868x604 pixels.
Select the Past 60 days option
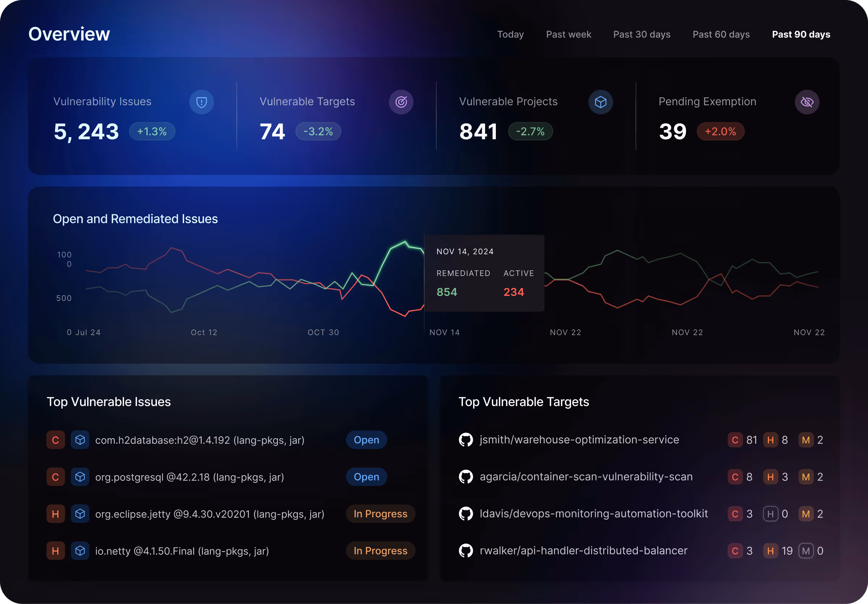click(x=721, y=34)
